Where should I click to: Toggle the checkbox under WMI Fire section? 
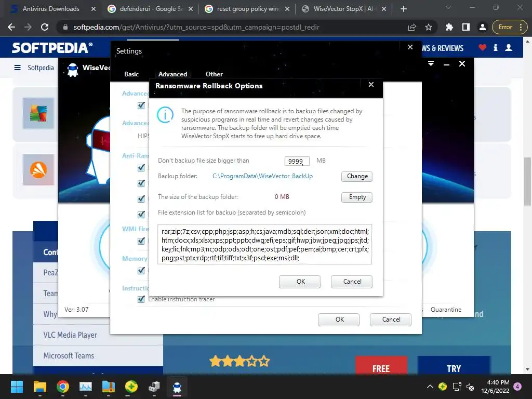(x=141, y=241)
